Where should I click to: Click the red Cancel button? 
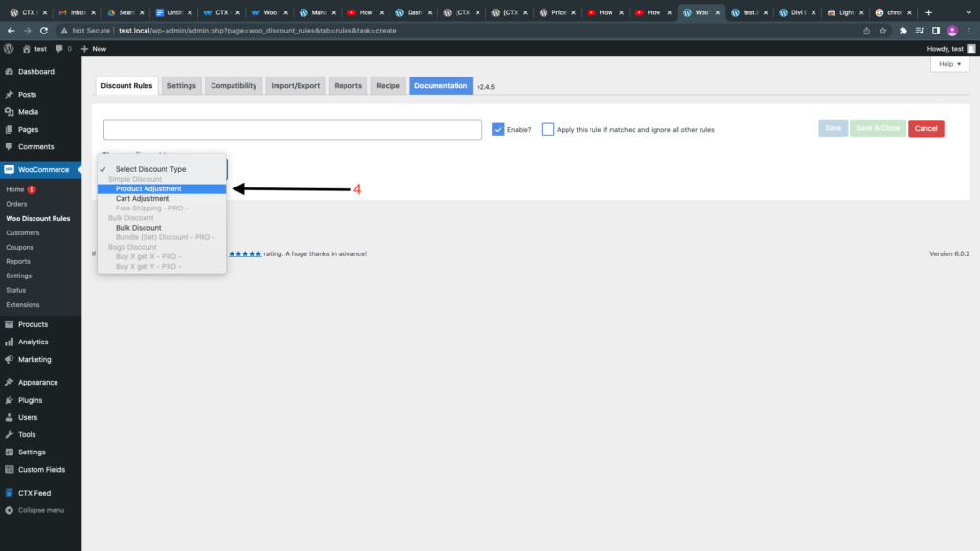coord(925,128)
